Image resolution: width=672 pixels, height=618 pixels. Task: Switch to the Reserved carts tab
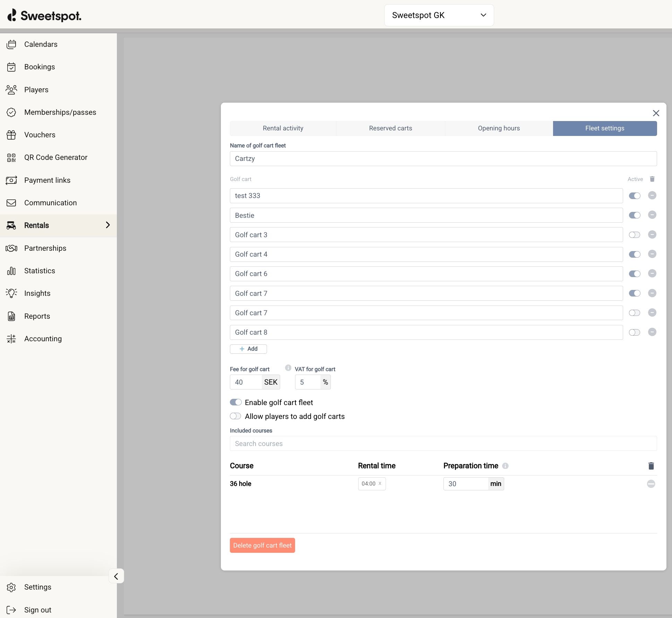[390, 128]
